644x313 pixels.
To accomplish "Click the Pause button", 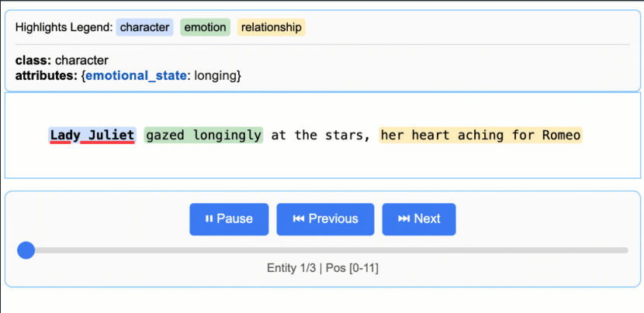I will point(229,219).
